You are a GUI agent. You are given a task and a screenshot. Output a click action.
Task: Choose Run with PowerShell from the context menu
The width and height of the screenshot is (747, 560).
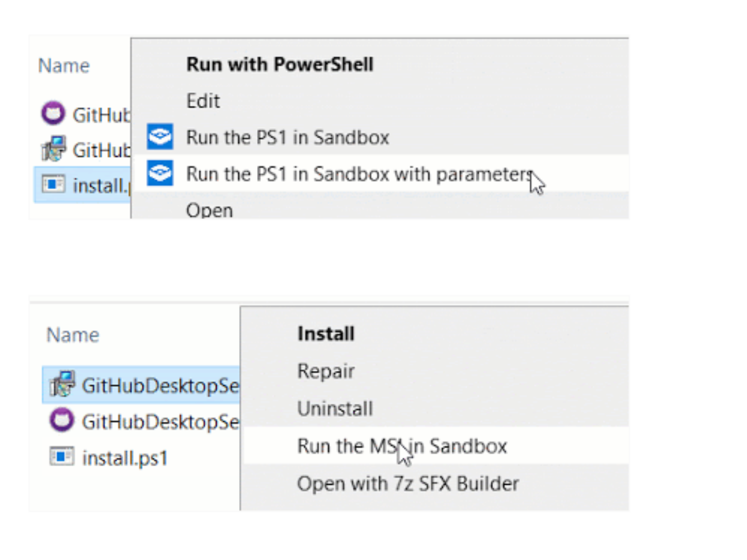[x=280, y=64]
